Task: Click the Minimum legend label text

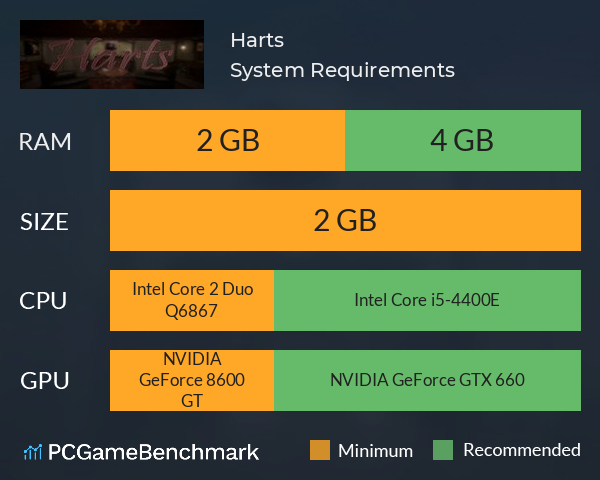Action: 375,451
